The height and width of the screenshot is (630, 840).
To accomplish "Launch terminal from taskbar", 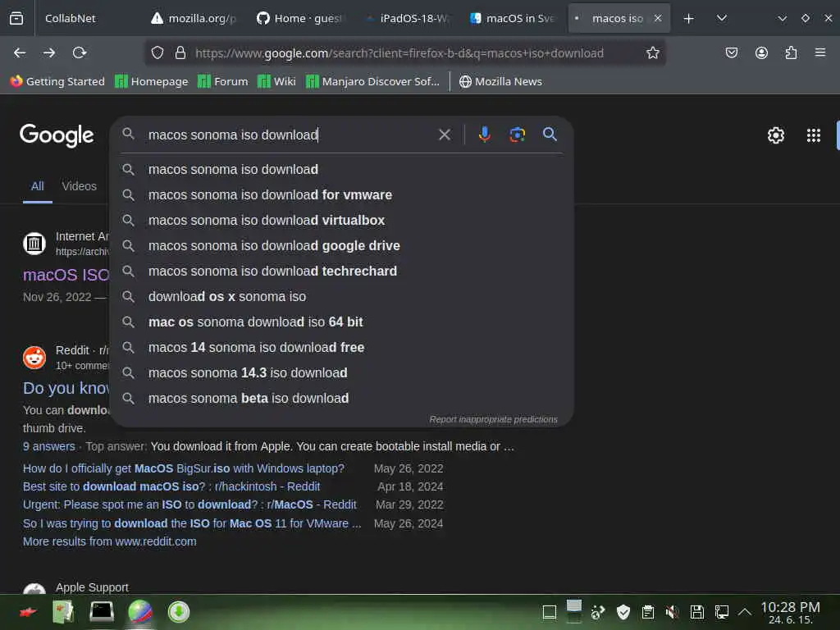I will [x=101, y=611].
